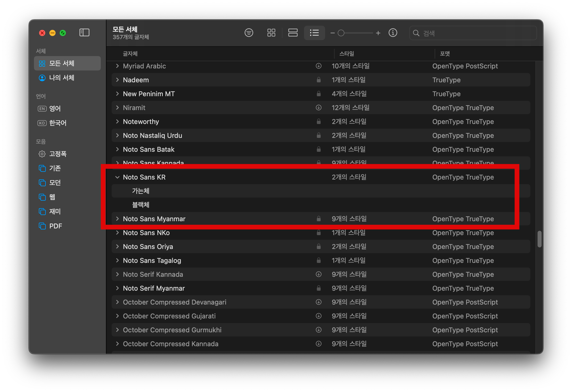Image resolution: width=572 pixels, height=392 pixels.
Task: Select the list view button
Action: (x=314, y=33)
